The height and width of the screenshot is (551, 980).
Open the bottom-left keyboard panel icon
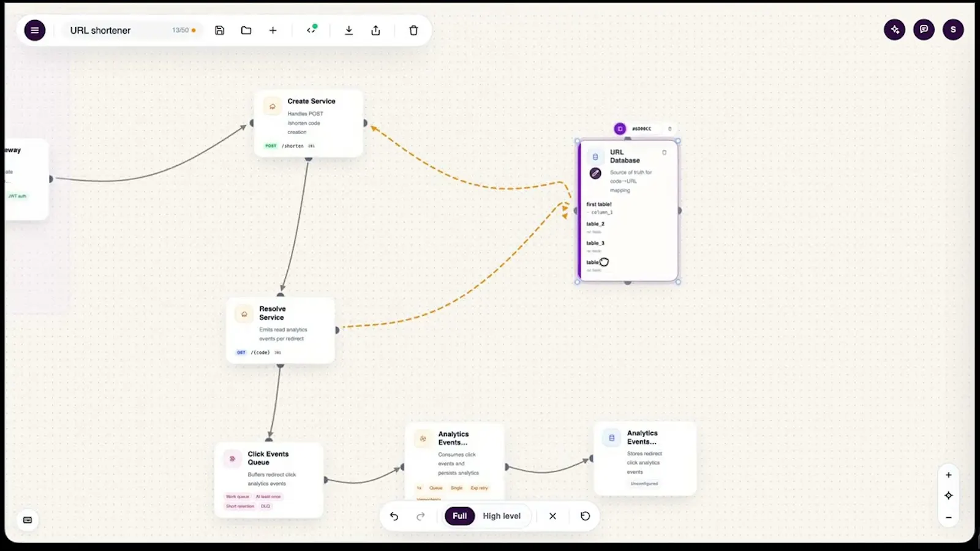point(28,520)
